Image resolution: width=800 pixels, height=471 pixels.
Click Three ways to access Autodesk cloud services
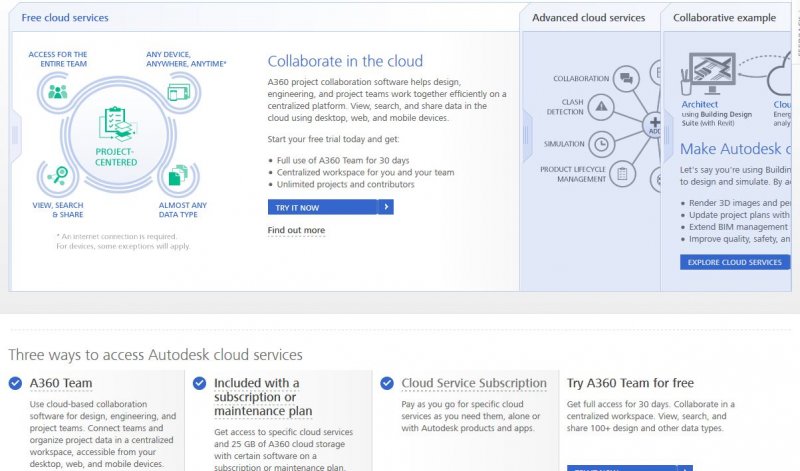tap(156, 355)
